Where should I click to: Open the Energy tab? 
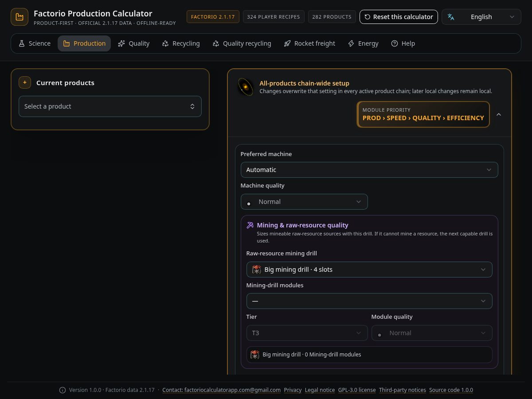(363, 43)
